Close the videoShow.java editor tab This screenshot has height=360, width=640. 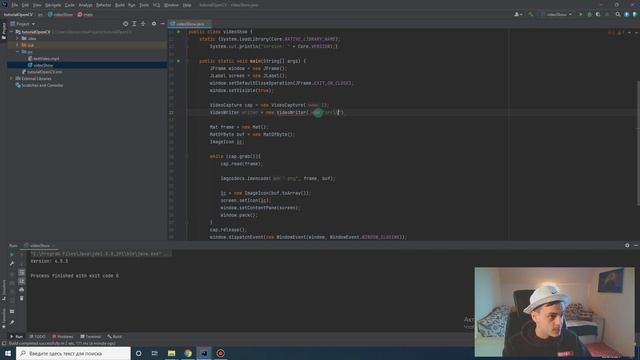208,24
